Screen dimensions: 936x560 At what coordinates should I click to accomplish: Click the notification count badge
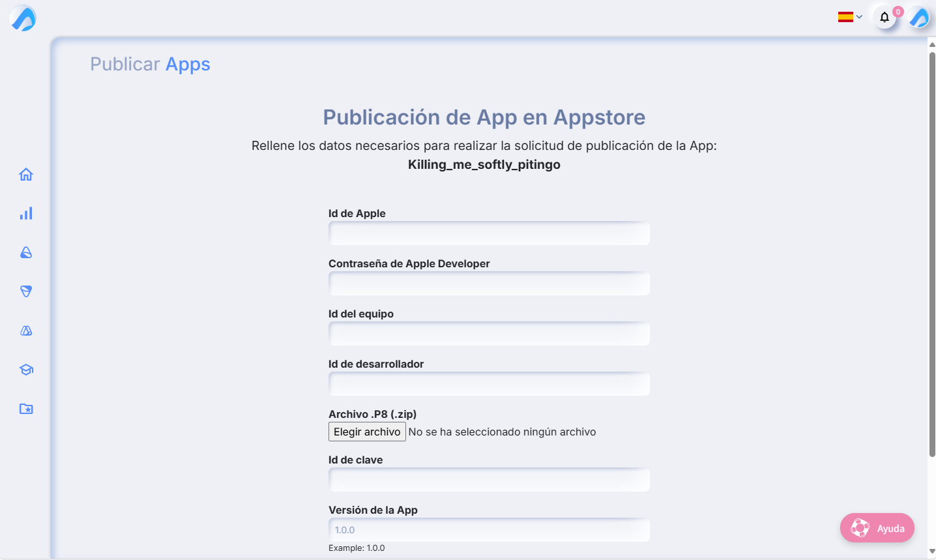click(x=898, y=12)
